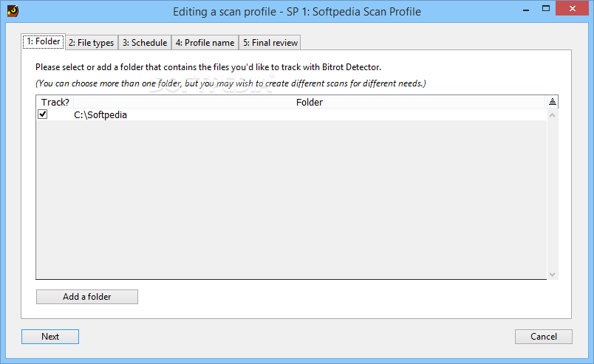
Task: Click the scroll up arrow in folder list
Action: coord(552,115)
